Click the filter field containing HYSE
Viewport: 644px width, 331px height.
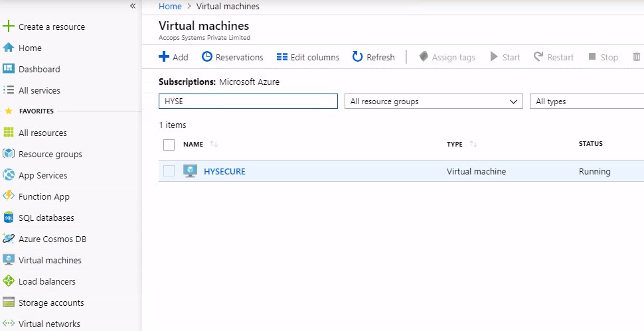[248, 101]
